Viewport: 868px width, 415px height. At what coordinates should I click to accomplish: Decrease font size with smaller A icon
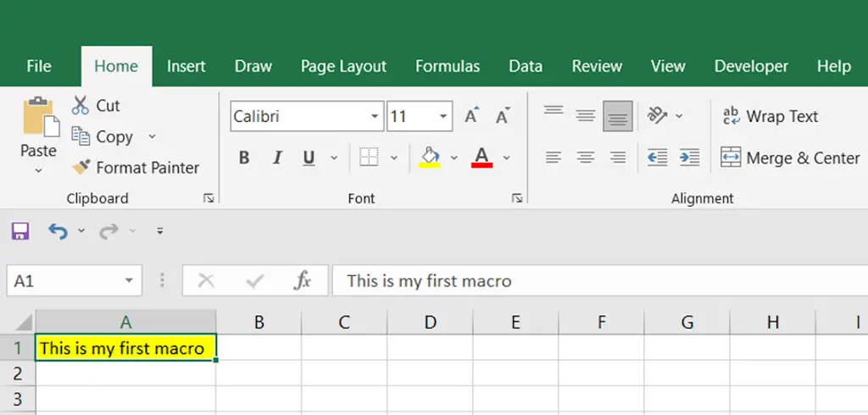pos(503,116)
